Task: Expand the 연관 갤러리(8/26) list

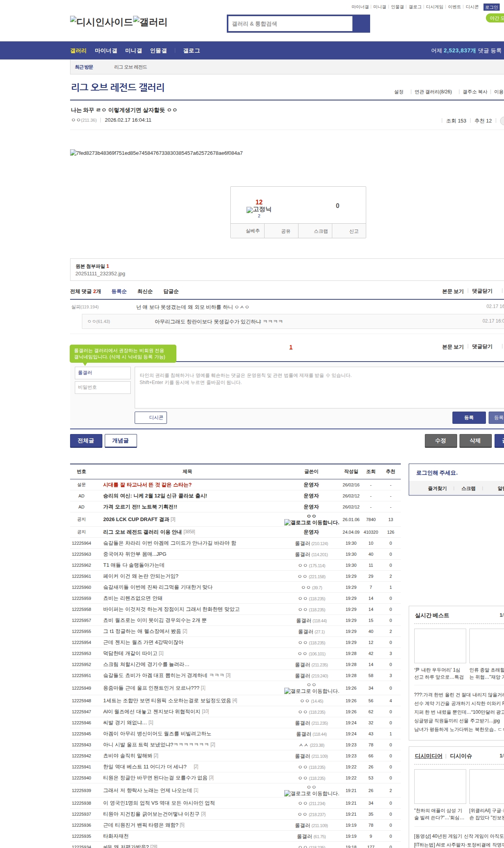Action: point(433,92)
